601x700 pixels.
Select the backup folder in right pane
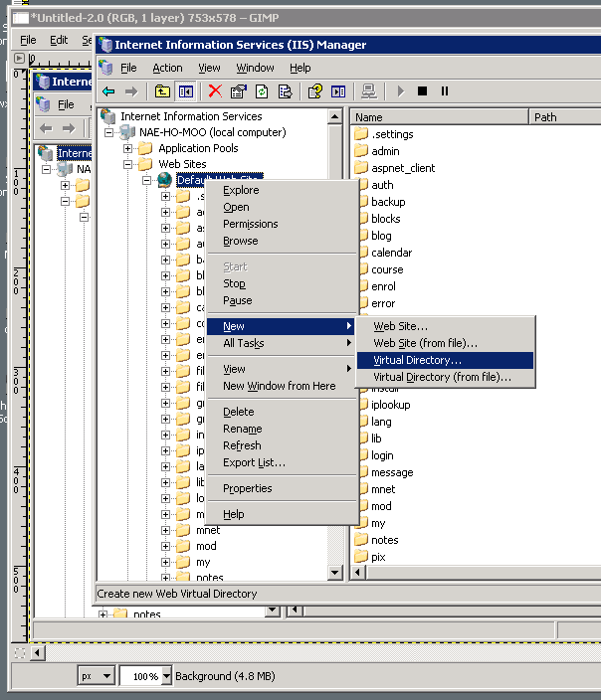coord(387,202)
